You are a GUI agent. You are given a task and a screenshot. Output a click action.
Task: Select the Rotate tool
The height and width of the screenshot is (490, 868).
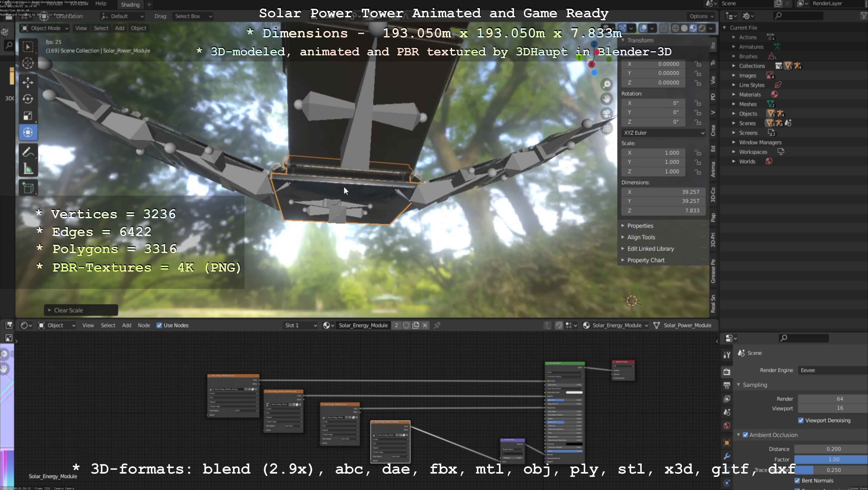(28, 99)
